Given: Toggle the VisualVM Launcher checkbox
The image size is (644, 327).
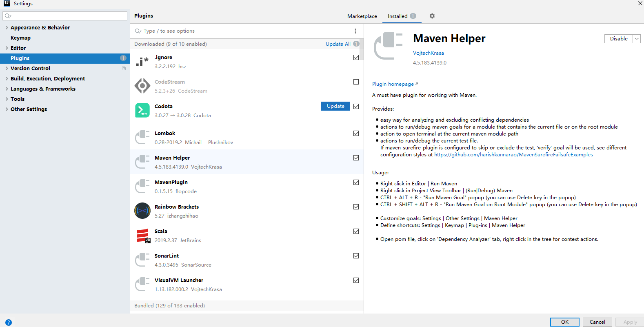Looking at the screenshot, I should pos(356,280).
